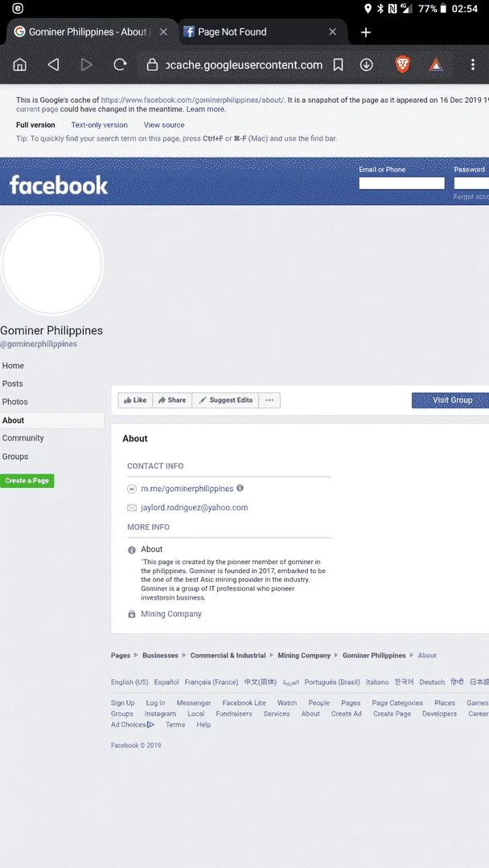
Task: Click the blank profile picture circle
Action: pyautogui.click(x=52, y=264)
